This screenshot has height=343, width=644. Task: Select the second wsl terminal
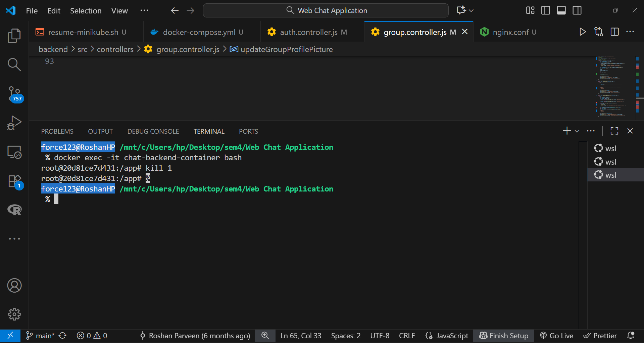(616, 162)
